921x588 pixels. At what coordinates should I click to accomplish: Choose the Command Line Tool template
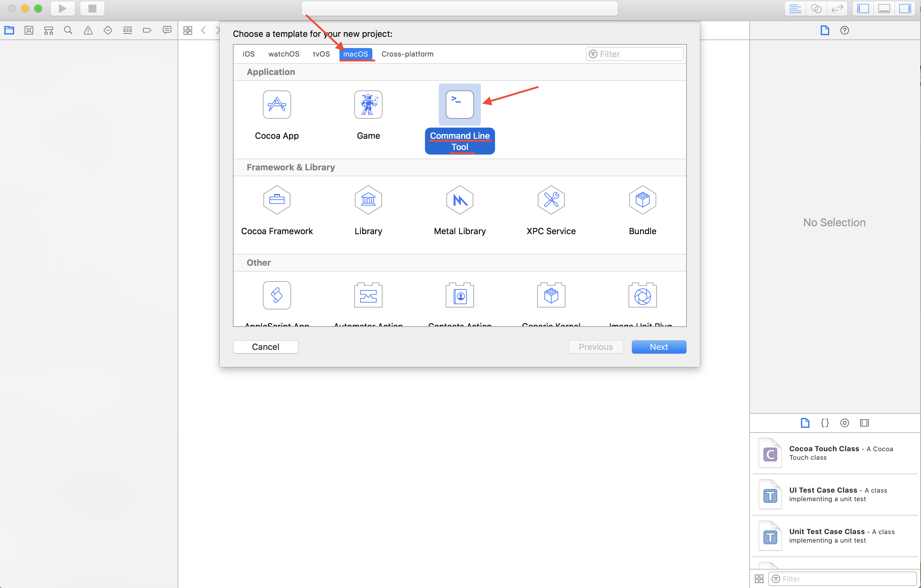460,119
